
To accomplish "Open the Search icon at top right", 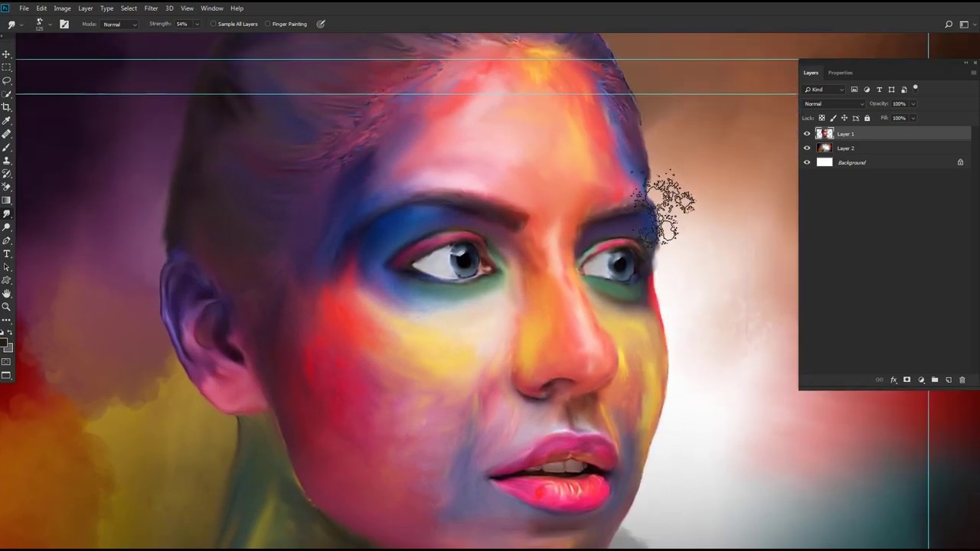I will coord(949,24).
